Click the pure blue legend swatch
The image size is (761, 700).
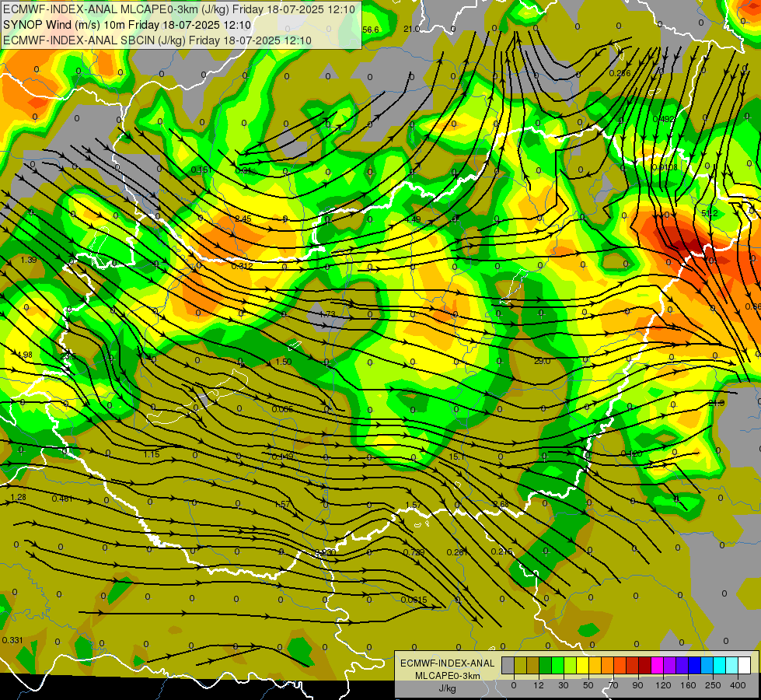click(695, 665)
